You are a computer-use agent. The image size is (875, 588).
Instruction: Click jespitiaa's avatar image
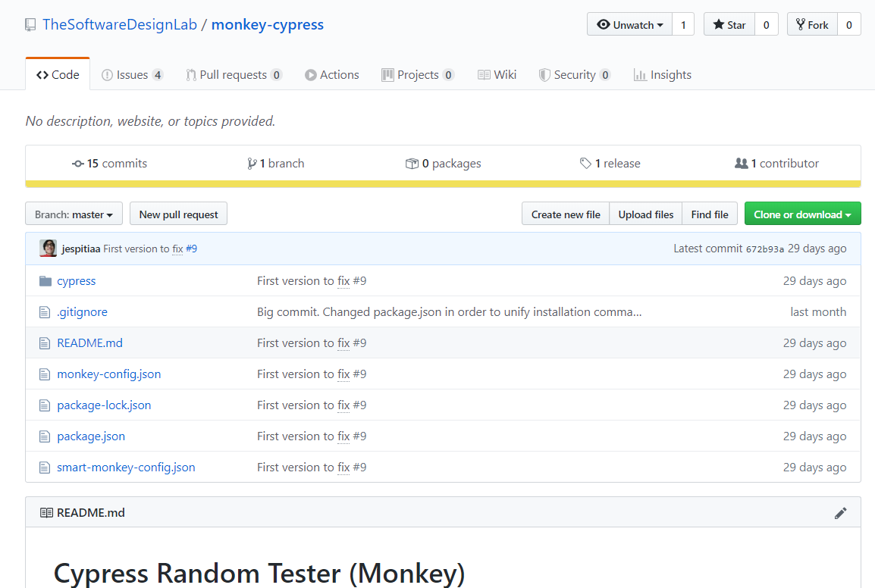pyautogui.click(x=48, y=249)
